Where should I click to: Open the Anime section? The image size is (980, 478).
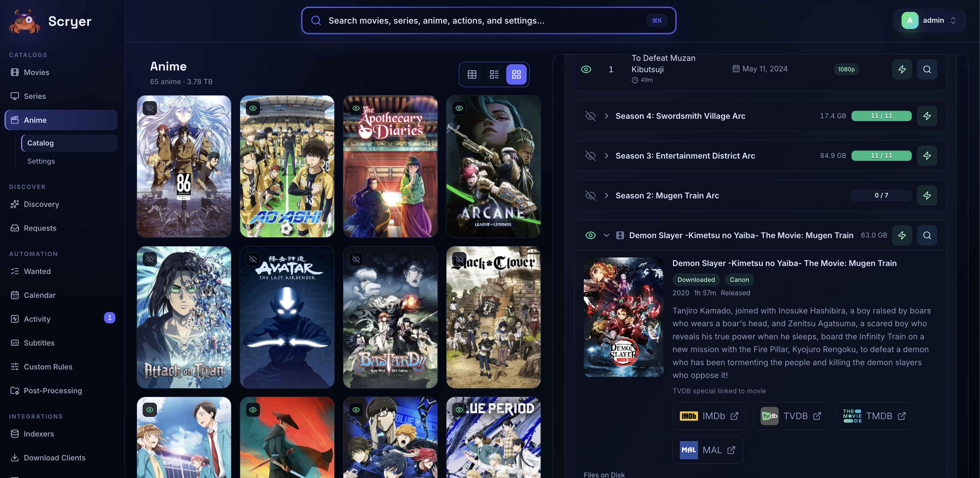click(x=61, y=120)
